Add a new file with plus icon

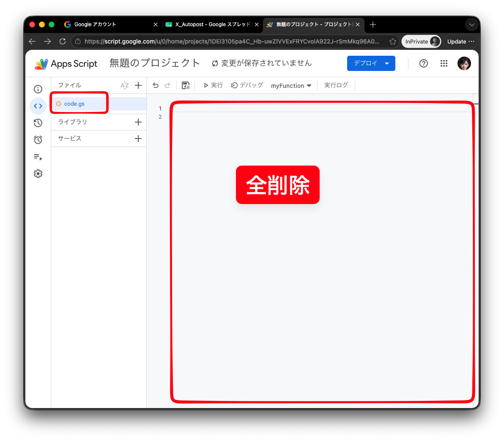click(138, 85)
